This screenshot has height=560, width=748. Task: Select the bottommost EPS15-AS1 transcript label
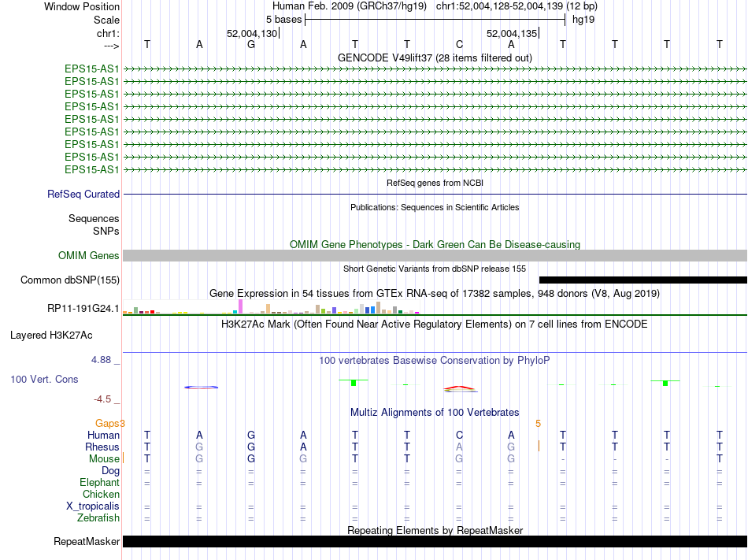(x=91, y=170)
